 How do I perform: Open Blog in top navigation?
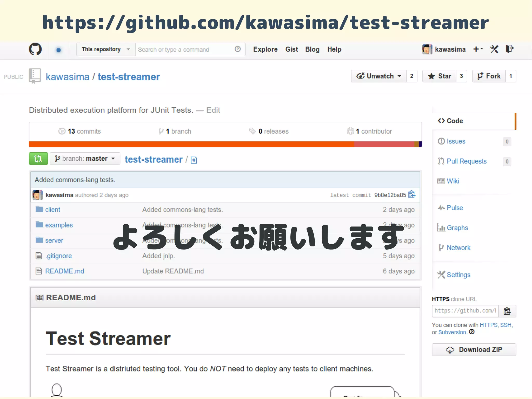[x=312, y=49]
